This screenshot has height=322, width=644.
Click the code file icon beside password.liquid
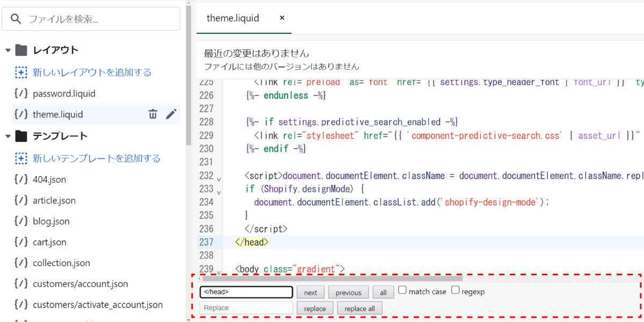[x=21, y=93]
